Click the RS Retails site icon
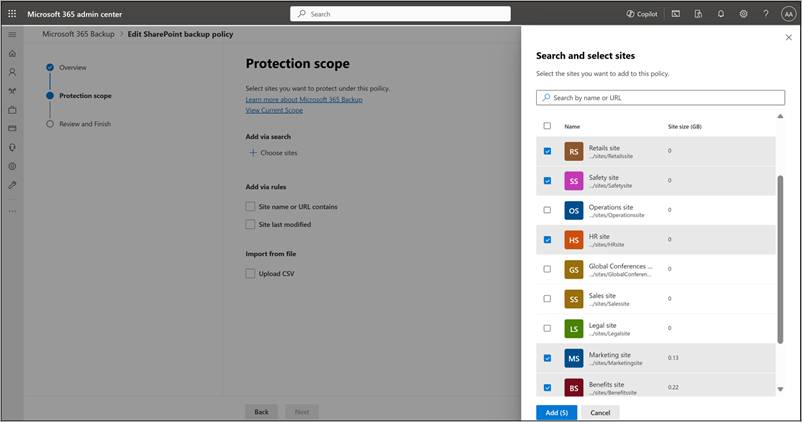Image resolution: width=802 pixels, height=422 pixels. (x=573, y=151)
